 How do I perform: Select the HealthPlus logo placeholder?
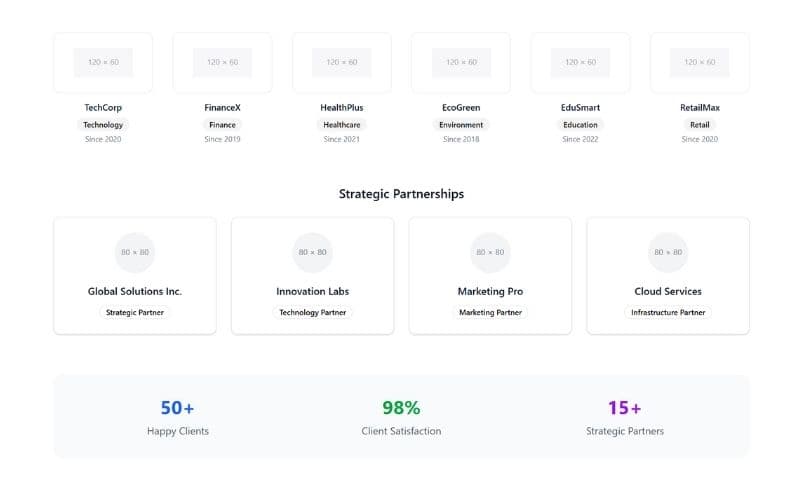(342, 62)
